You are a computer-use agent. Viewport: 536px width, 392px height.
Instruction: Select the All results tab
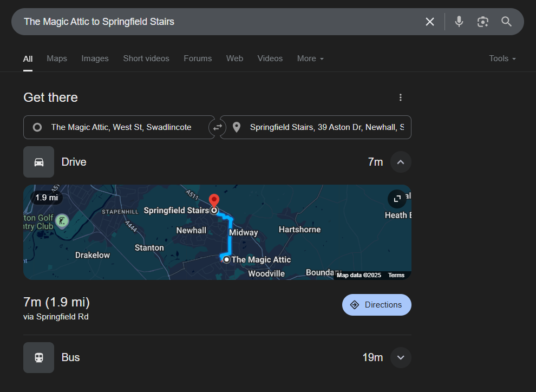tap(28, 59)
